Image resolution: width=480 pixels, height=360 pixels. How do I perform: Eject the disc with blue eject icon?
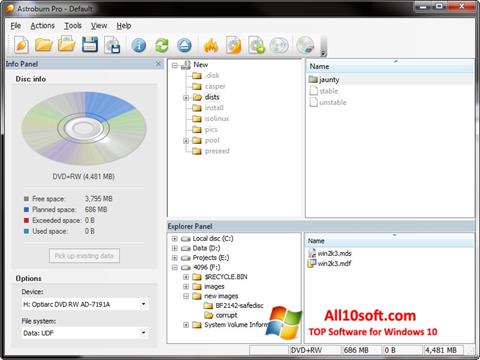[x=184, y=45]
